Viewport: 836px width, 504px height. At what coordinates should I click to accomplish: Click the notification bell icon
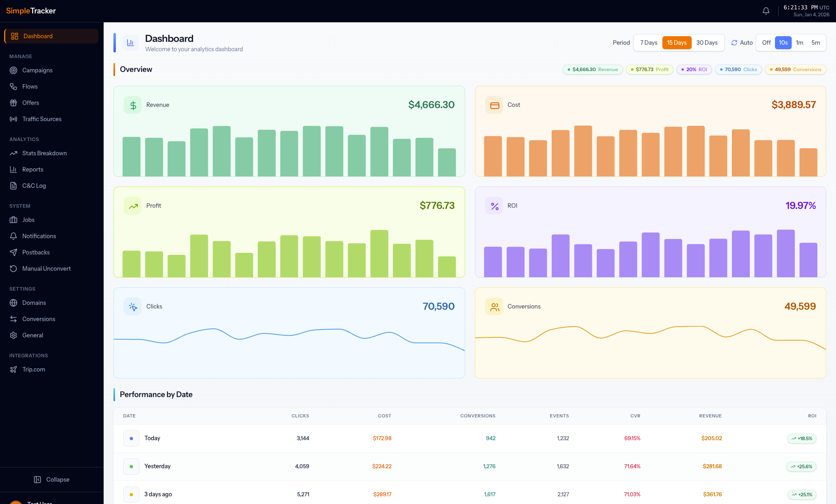pyautogui.click(x=766, y=10)
